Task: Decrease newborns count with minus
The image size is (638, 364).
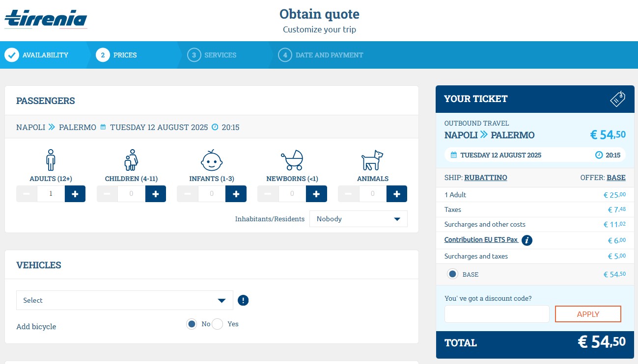Action: 268,194
